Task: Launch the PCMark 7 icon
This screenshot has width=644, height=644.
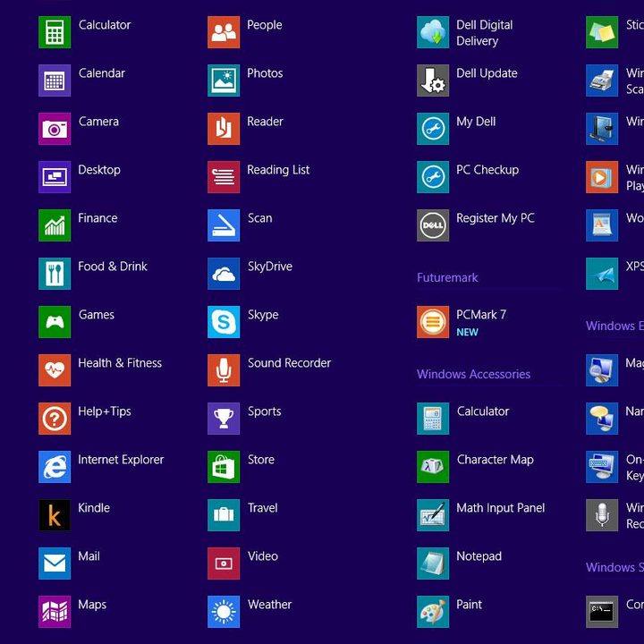Action: pos(433,322)
